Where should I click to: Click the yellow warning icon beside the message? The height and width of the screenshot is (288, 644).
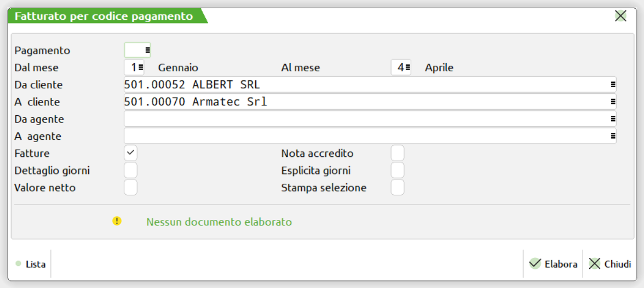tap(117, 221)
